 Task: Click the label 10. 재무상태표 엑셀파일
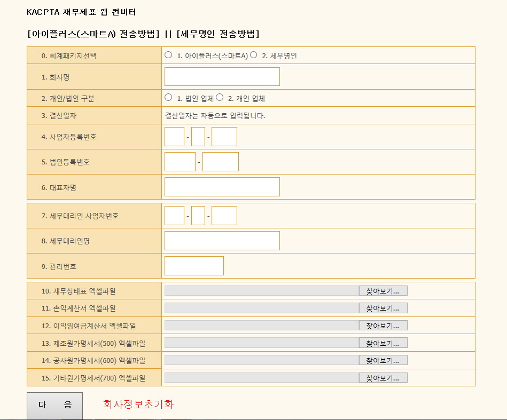(x=79, y=291)
